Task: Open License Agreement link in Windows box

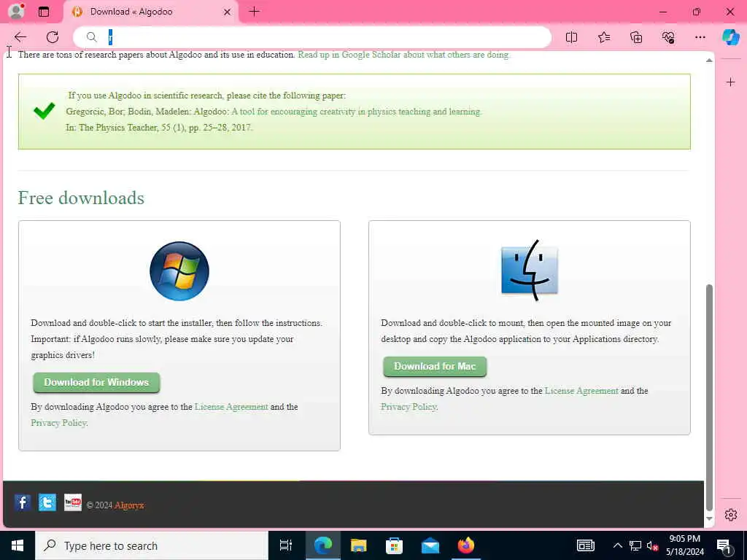Action: tap(231, 407)
